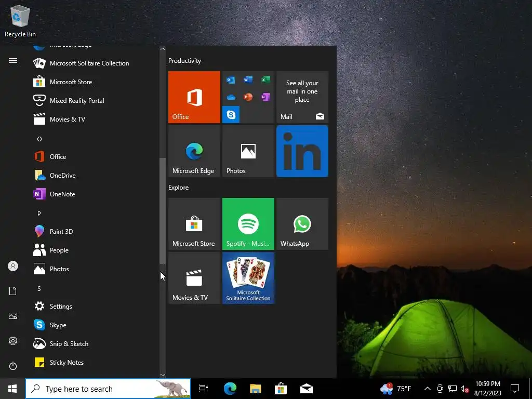This screenshot has width=532, height=399.
Task: Open Excel icon in Office tile folder
Action: tap(265, 79)
